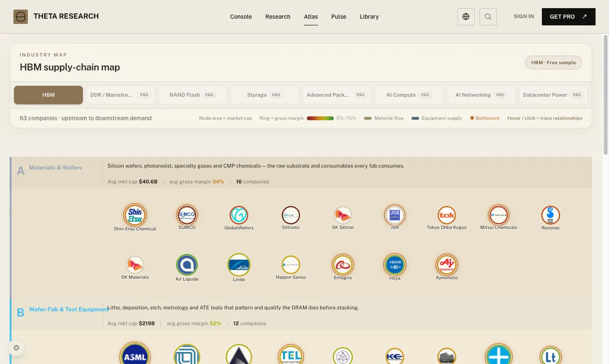Click the '12 companies' count
This screenshot has height=364, width=609.
250,324
